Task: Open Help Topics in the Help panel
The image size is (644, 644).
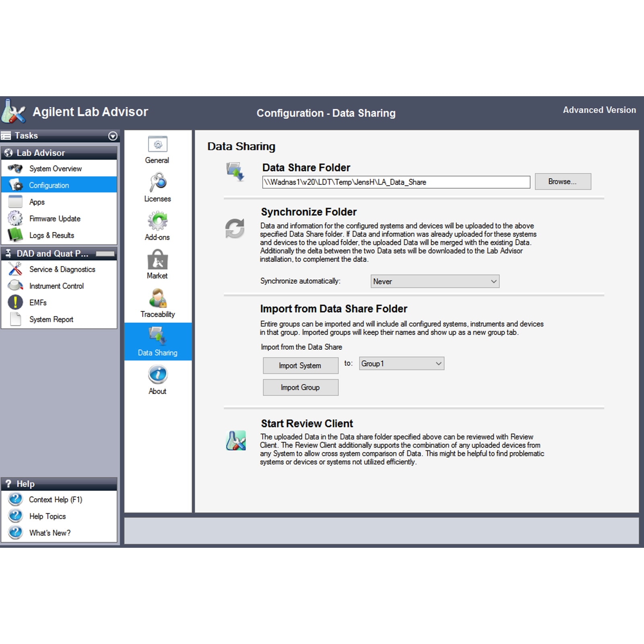Action: pos(47,516)
